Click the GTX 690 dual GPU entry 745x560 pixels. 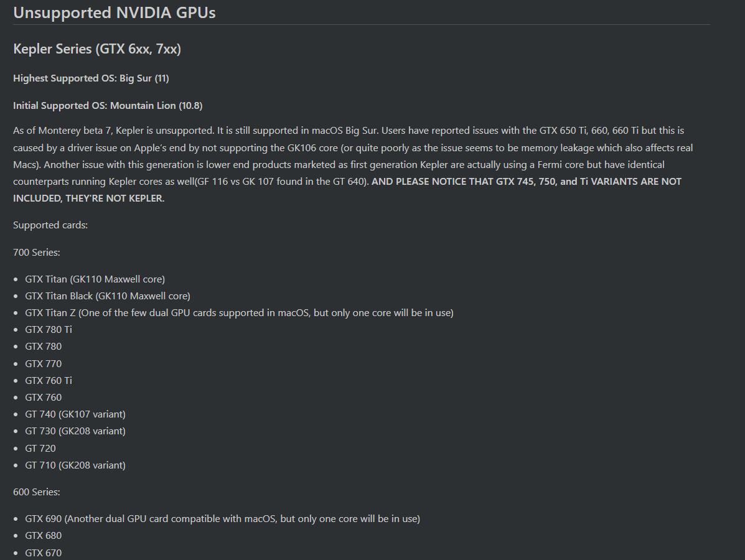coord(223,519)
